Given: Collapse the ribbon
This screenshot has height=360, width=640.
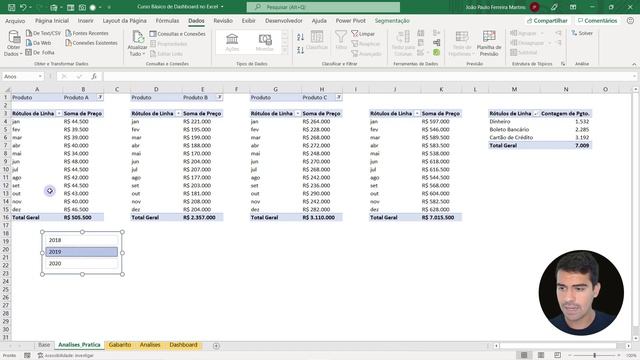Looking at the screenshot, I should click(x=634, y=64).
